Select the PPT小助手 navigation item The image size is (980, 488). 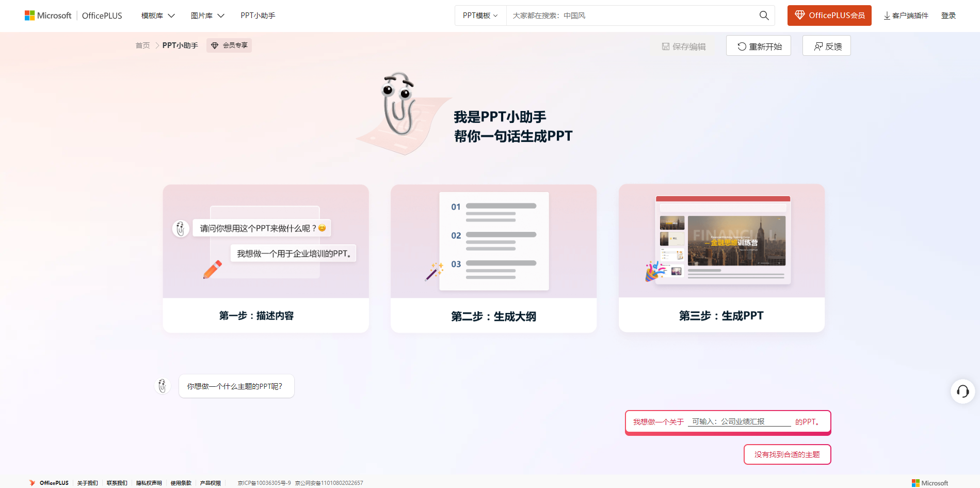(258, 15)
